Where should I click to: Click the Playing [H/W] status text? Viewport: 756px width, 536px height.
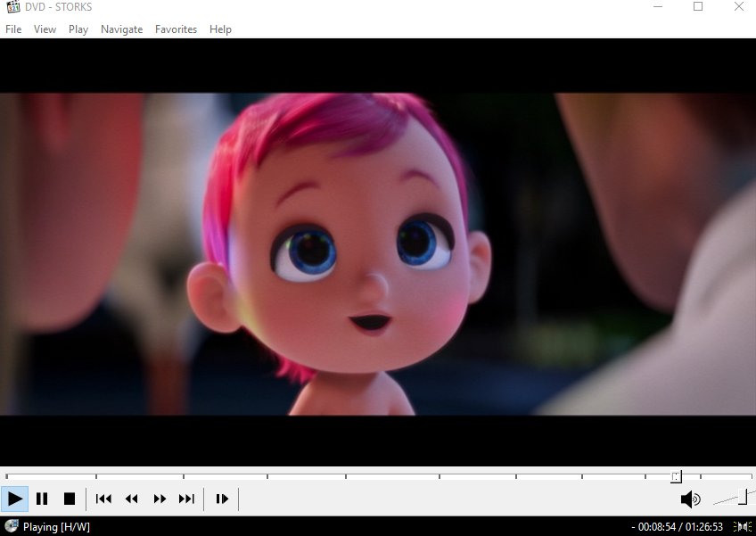56,527
